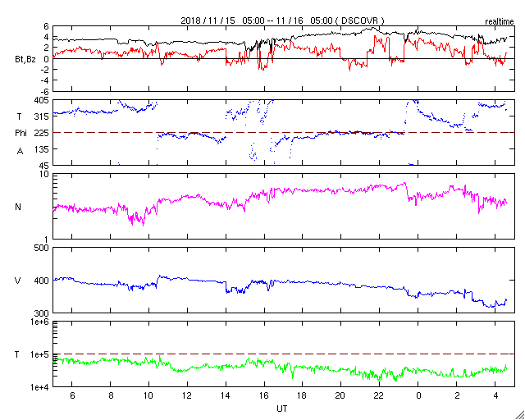Click the "T" label above Phi
Screen dimensions: 525x420
point(18,116)
